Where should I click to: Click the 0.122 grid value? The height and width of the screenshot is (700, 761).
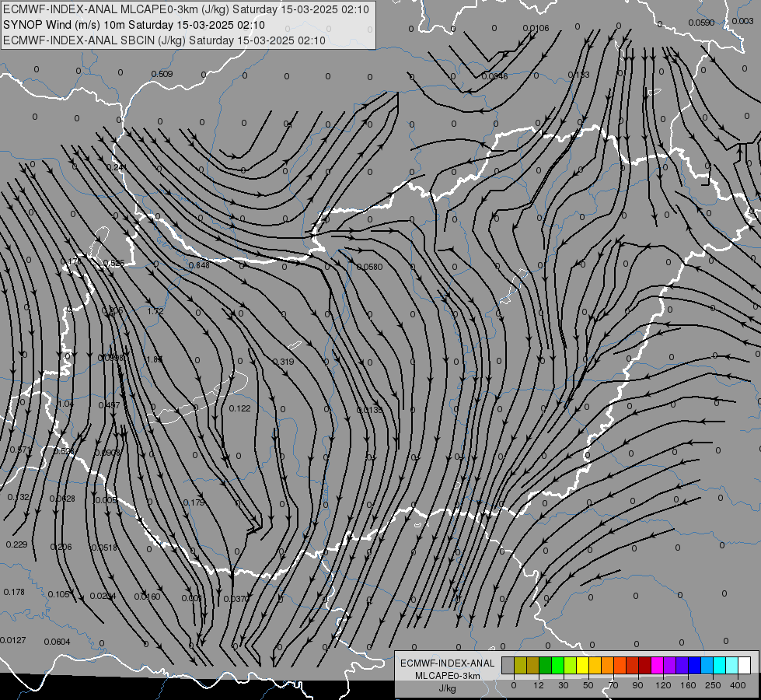pyautogui.click(x=239, y=408)
